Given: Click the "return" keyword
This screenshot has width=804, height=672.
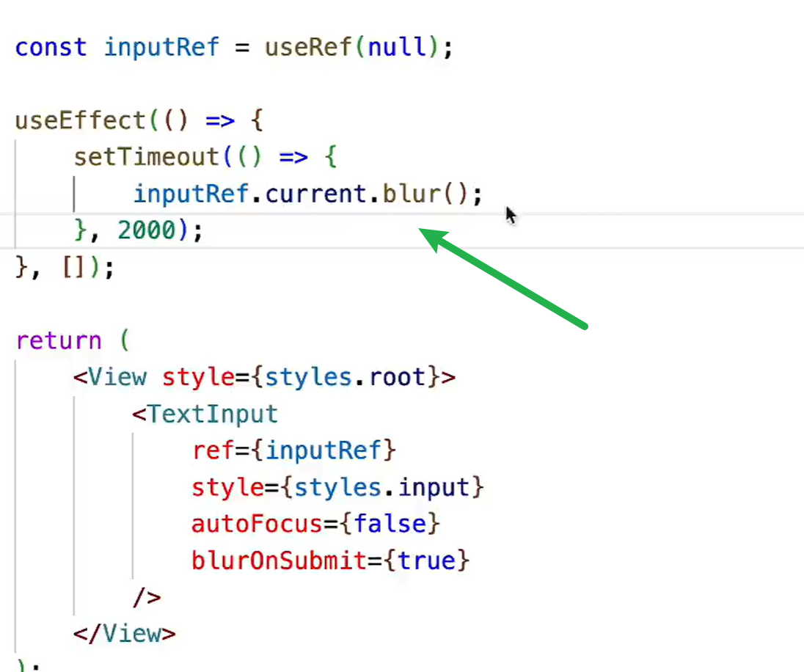Looking at the screenshot, I should [x=59, y=340].
